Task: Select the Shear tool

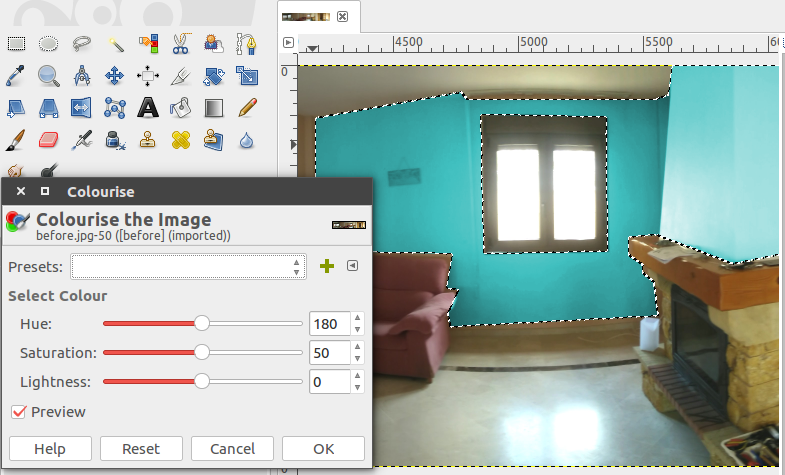Action: click(x=16, y=108)
